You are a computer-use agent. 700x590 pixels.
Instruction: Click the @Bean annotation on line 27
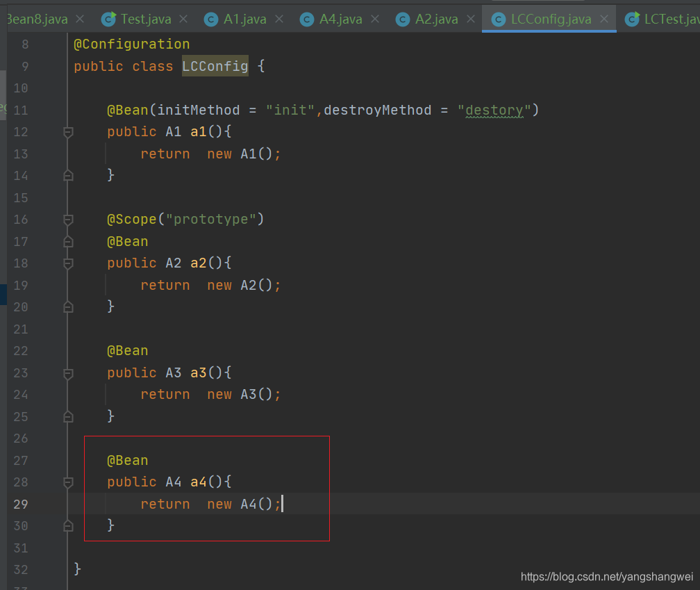pos(128,460)
